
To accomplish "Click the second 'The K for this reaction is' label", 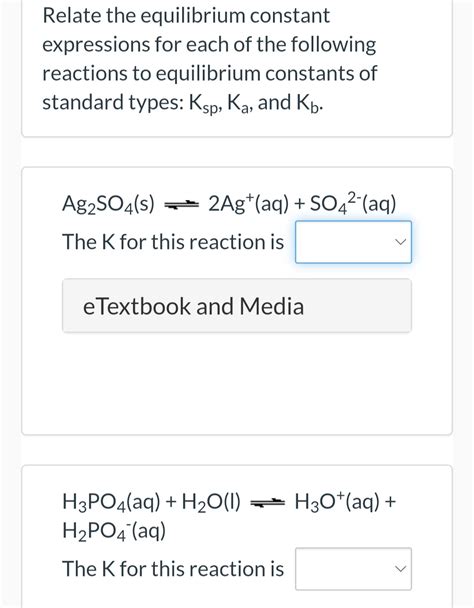I will (x=173, y=569).
